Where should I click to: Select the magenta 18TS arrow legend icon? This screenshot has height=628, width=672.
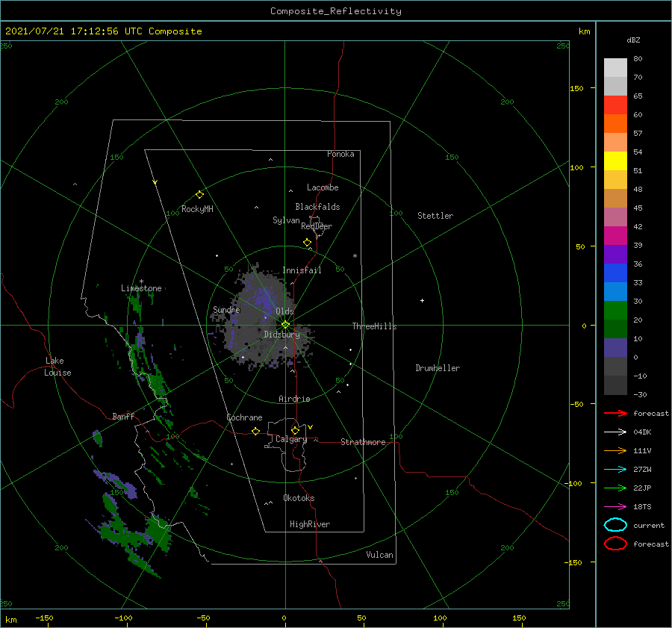[615, 507]
